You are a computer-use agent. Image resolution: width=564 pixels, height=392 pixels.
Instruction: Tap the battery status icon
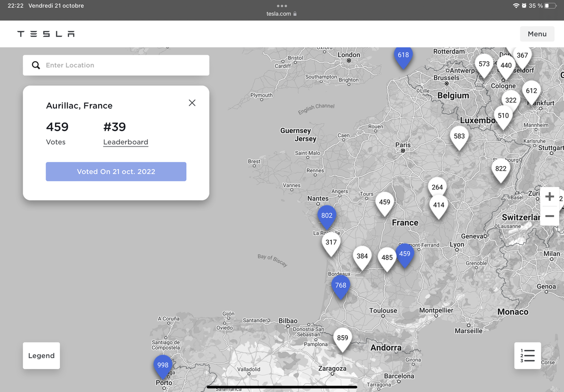pyautogui.click(x=550, y=6)
